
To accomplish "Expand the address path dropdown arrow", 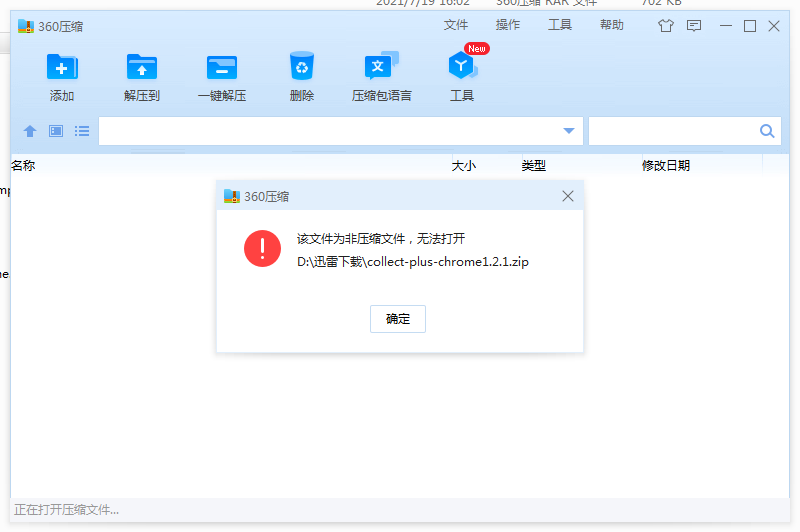I will (x=569, y=131).
